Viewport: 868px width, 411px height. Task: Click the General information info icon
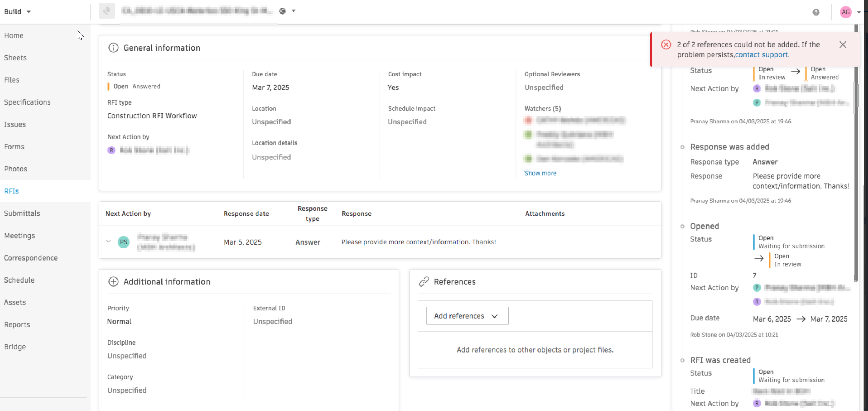[113, 48]
